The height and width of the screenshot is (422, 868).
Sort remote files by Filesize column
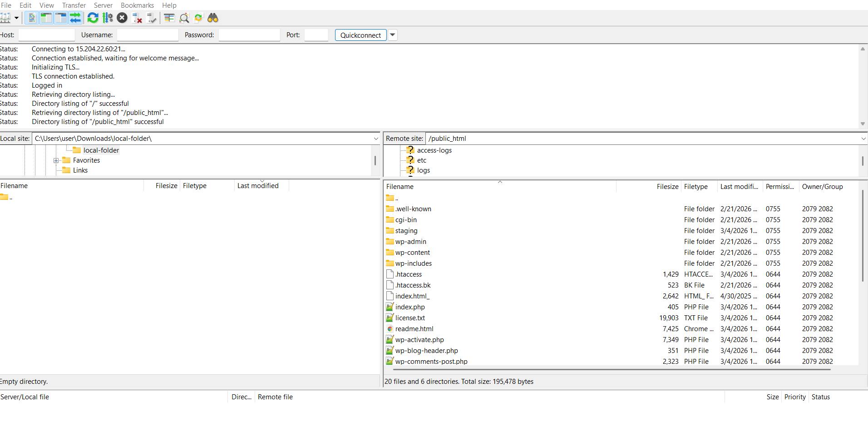click(667, 186)
